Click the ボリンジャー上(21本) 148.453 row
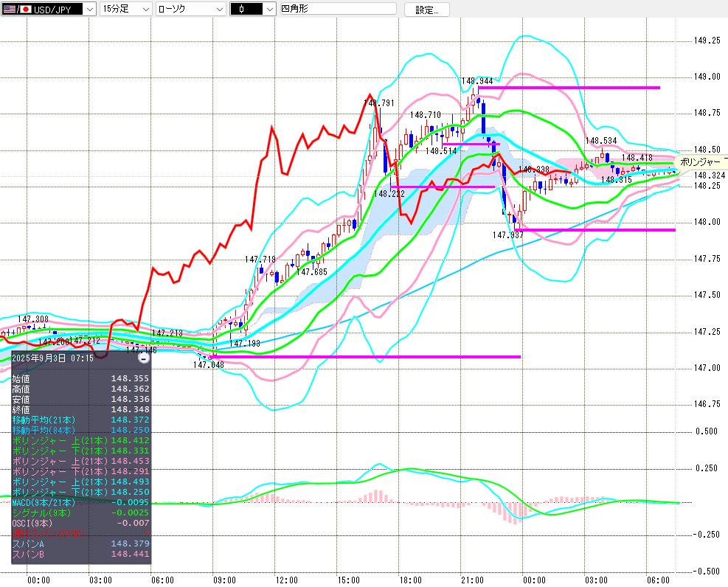Viewport: 728px width, 587px height. point(81,461)
